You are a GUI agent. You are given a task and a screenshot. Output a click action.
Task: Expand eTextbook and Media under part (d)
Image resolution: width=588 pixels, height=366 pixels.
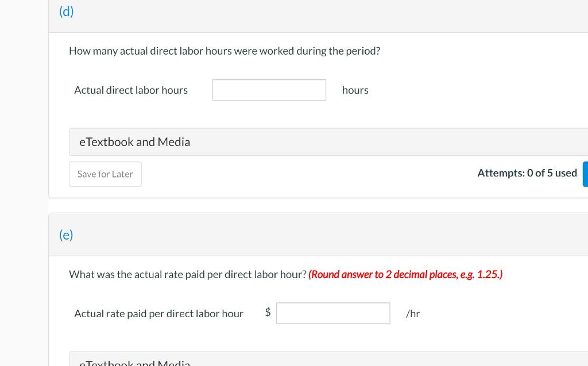point(328,142)
